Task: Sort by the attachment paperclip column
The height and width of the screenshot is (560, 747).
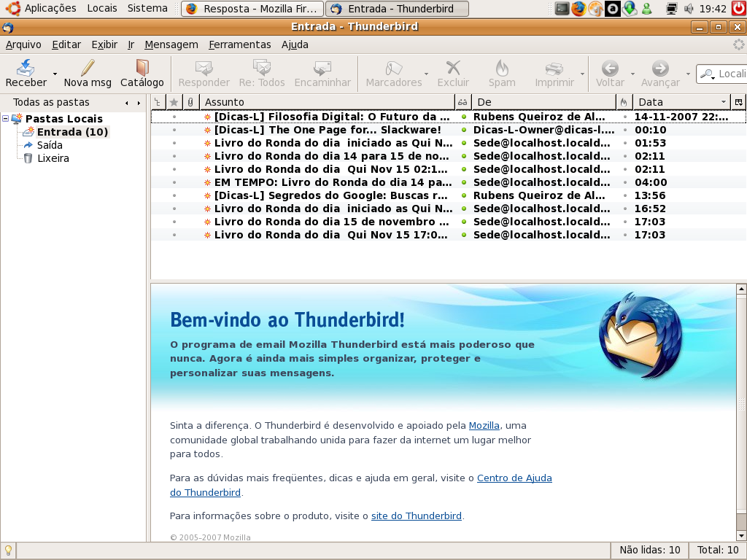Action: pos(190,102)
